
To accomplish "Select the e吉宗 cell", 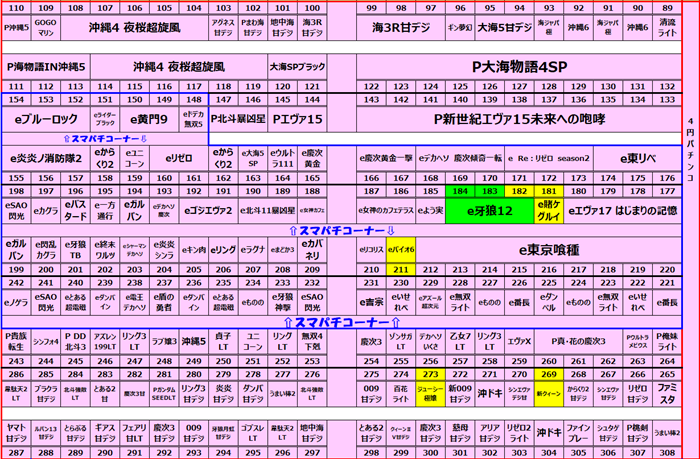I will click(371, 302).
